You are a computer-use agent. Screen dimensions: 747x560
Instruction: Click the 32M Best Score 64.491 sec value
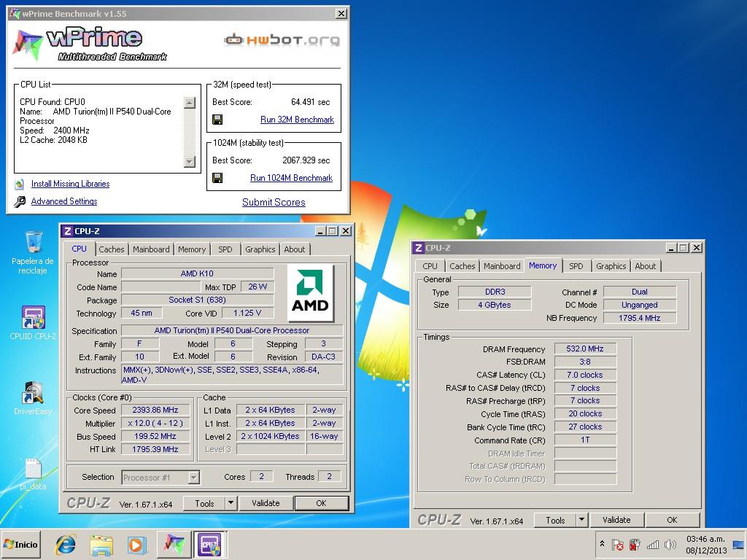[x=310, y=102]
